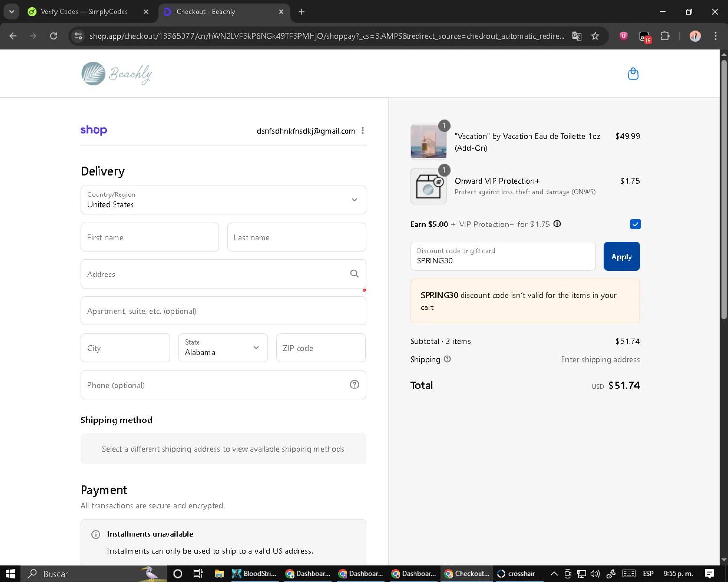728x582 pixels.
Task: Open tab search dropdown arrow
Action: (11, 12)
